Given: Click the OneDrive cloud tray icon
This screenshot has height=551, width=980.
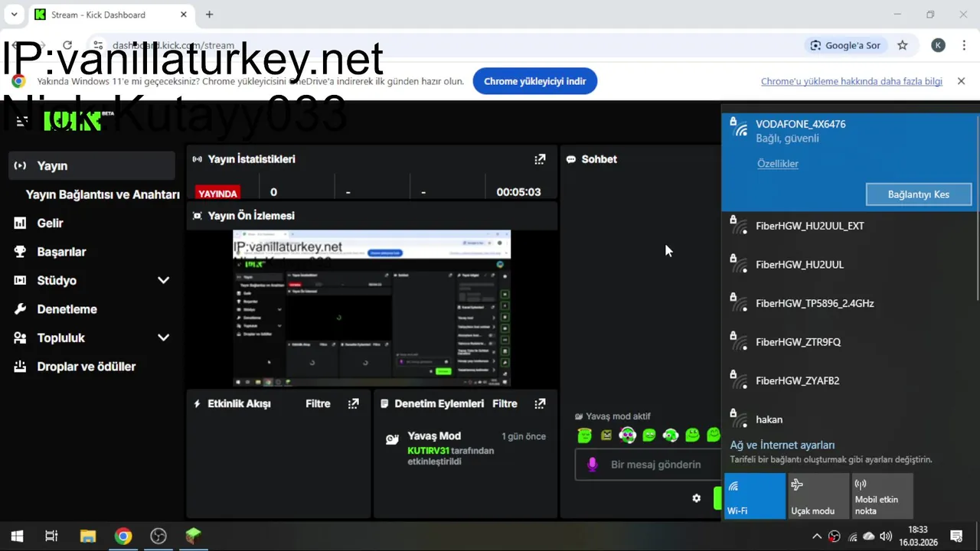Looking at the screenshot, I should point(869,536).
